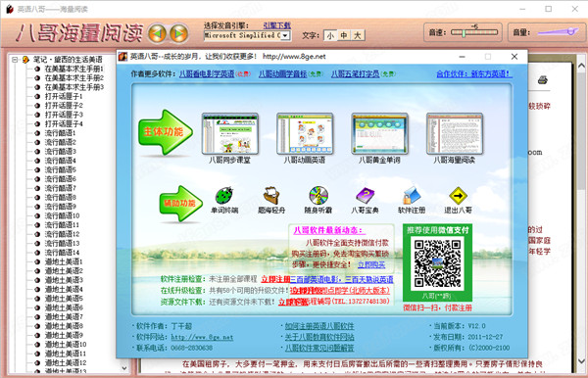Click the orange back arrow button
This screenshot has width=588, height=378.
pyautogui.click(x=157, y=33)
